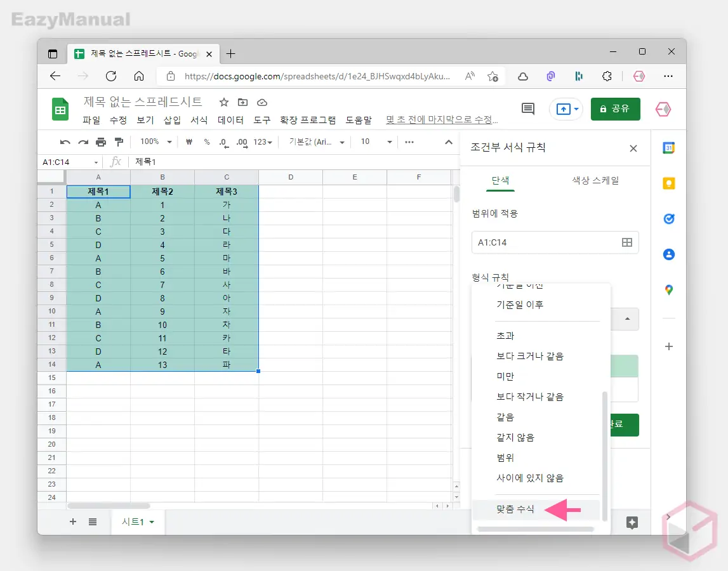This screenshot has height=571, width=728.
Task: Choose 미만 condition option
Action: [x=505, y=376]
